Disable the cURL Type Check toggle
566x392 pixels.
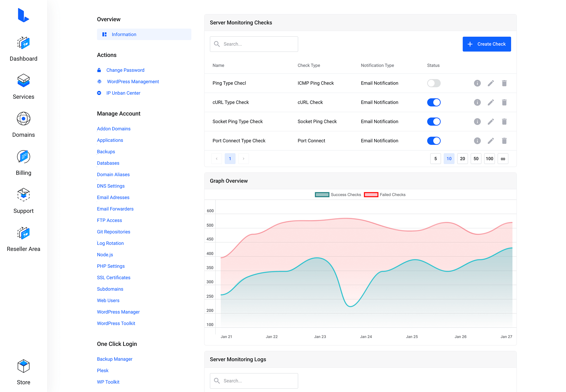[434, 102]
